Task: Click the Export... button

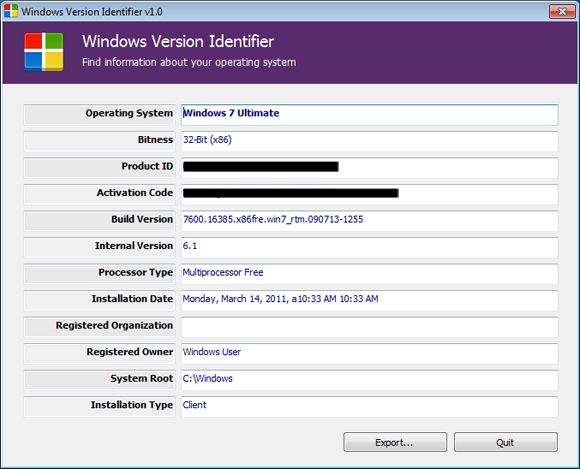Action: coord(395,442)
